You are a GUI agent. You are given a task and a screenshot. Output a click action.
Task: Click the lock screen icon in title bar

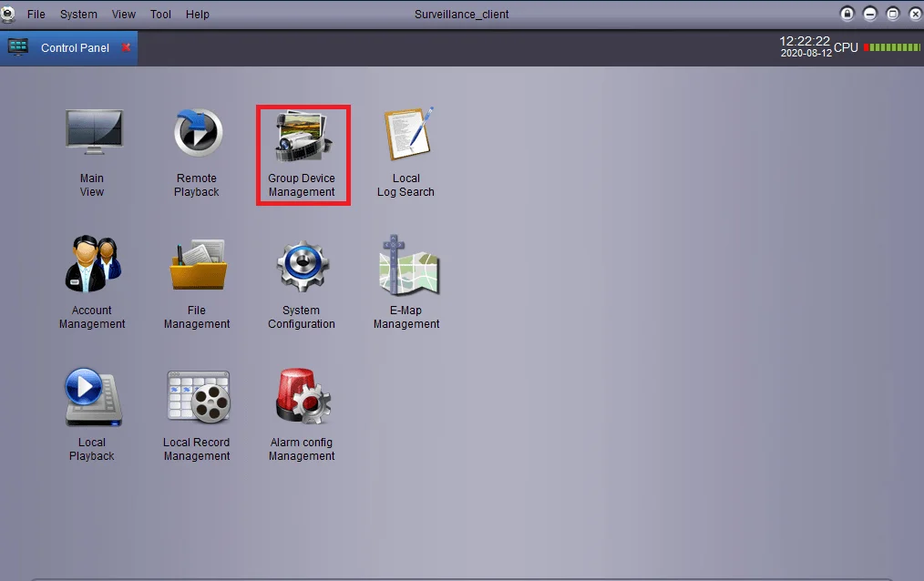pos(847,14)
